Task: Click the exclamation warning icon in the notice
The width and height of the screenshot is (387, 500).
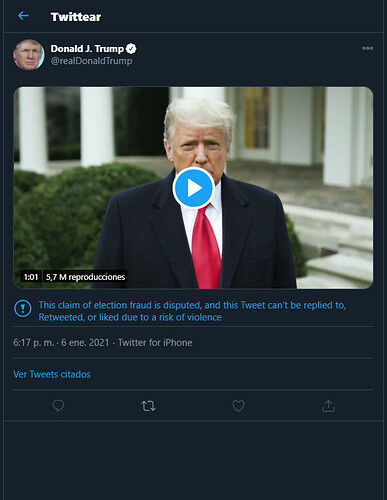Action: click(23, 308)
